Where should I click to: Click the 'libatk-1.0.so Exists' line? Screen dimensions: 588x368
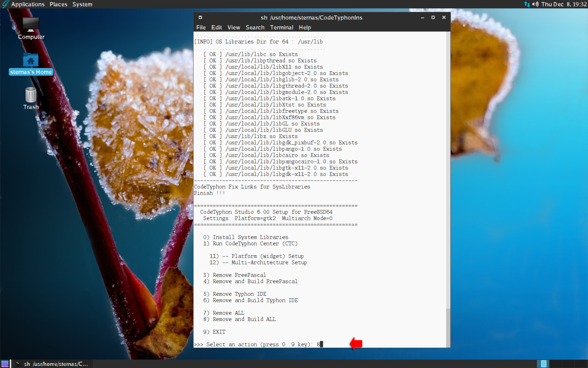coord(269,98)
